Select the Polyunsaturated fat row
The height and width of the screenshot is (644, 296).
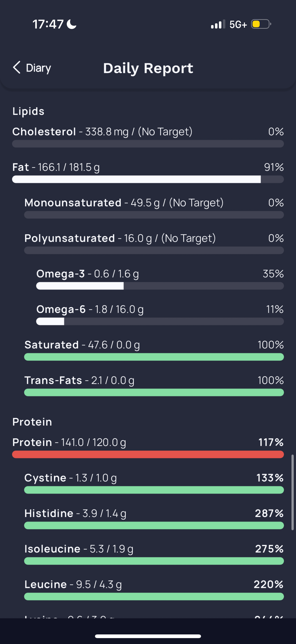tap(154, 243)
